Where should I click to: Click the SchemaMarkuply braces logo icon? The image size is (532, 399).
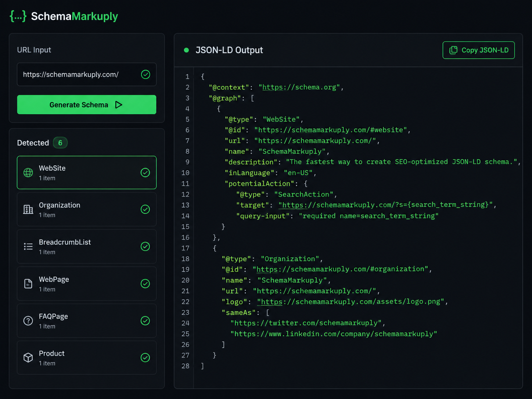pos(18,16)
